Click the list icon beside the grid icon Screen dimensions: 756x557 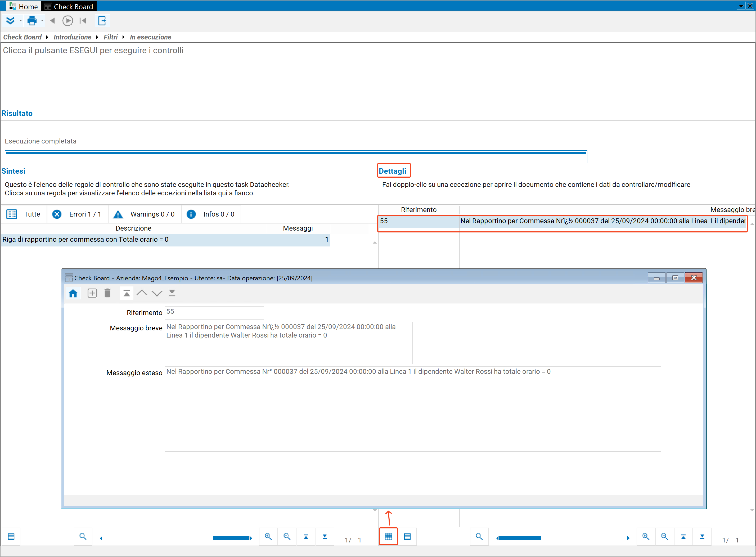tap(407, 536)
